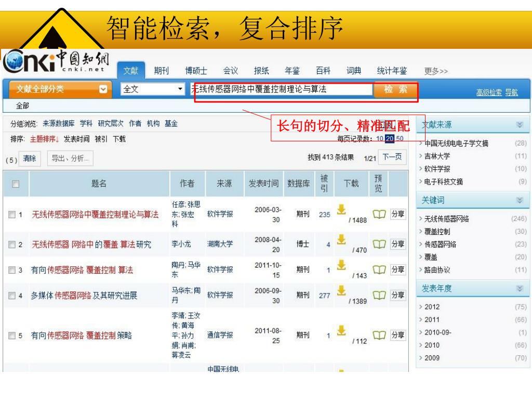Collapse the 关键词 panel chevron
Viewport: 532px width, 399px height.
point(519,201)
